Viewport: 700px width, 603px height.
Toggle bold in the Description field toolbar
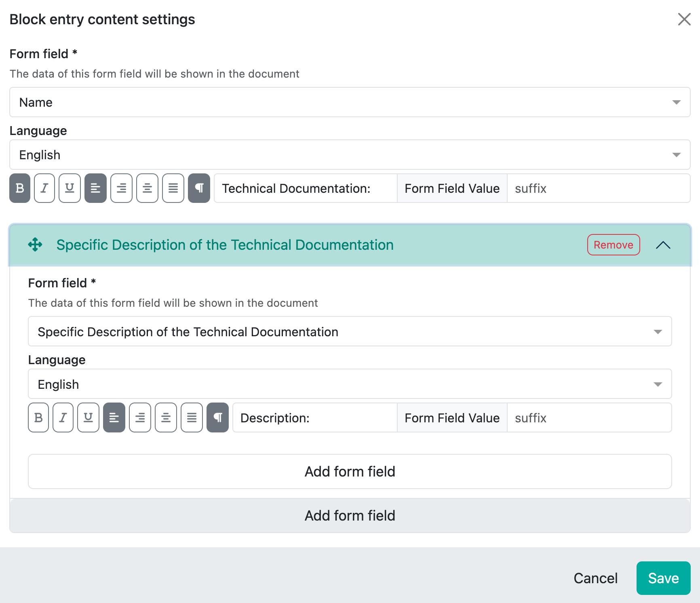coord(38,417)
